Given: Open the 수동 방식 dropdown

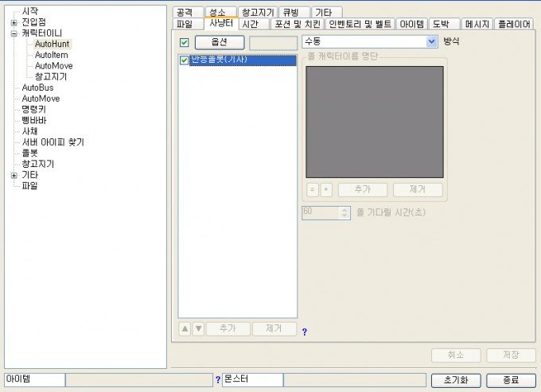Looking at the screenshot, I should [x=432, y=41].
